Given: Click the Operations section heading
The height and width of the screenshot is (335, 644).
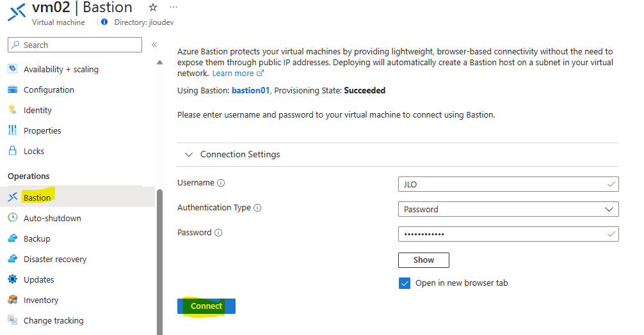Looking at the screenshot, I should 29,176.
